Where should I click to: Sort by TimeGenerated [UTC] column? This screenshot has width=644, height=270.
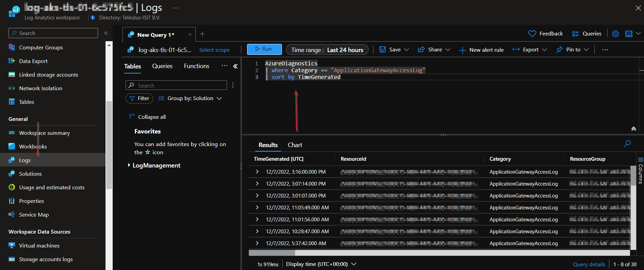tap(279, 159)
